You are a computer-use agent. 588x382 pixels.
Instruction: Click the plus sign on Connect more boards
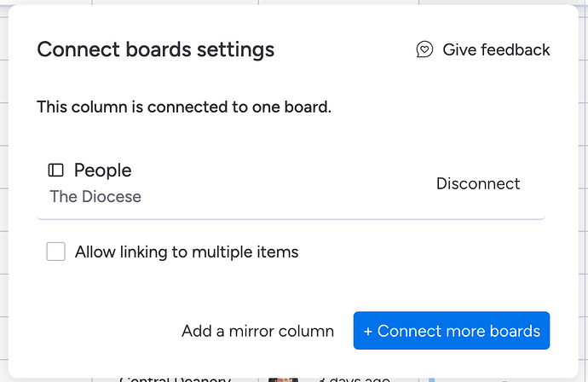(x=368, y=331)
